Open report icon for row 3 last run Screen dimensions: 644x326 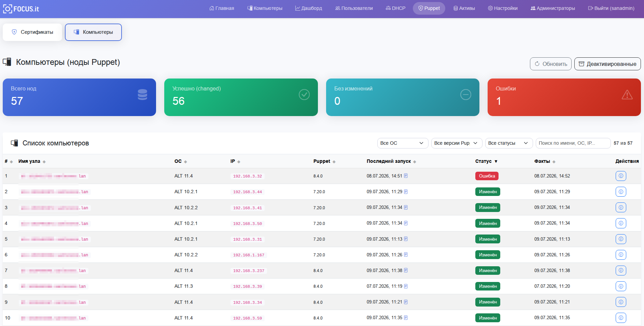tap(406, 207)
